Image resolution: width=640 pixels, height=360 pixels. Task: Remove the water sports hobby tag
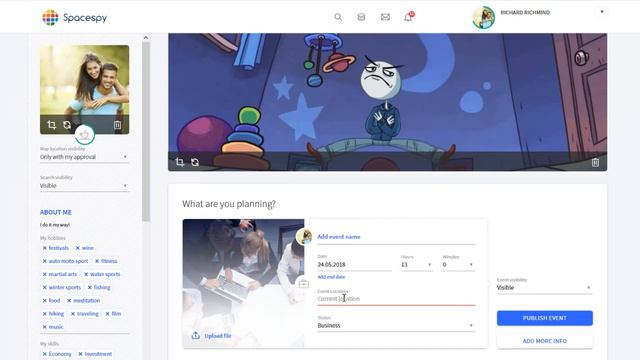(x=86, y=274)
